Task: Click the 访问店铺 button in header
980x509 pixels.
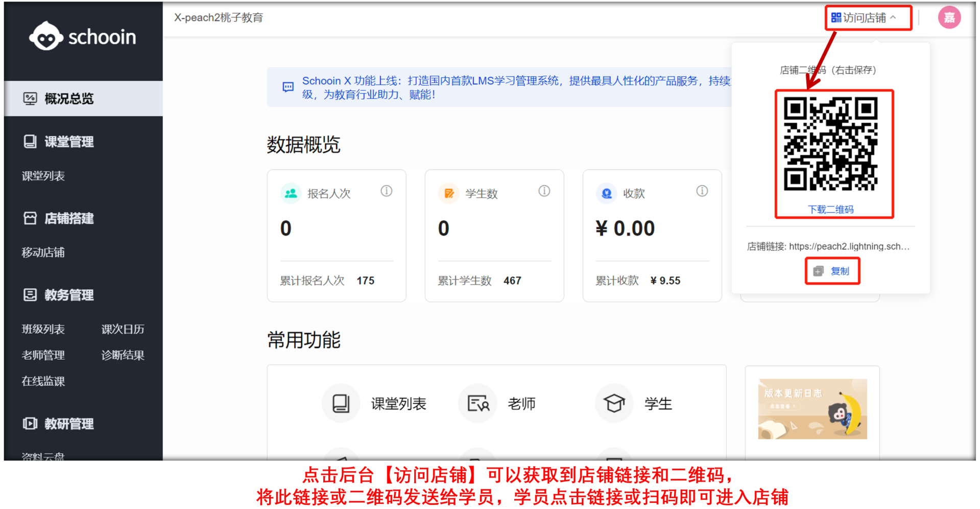Action: [x=865, y=18]
